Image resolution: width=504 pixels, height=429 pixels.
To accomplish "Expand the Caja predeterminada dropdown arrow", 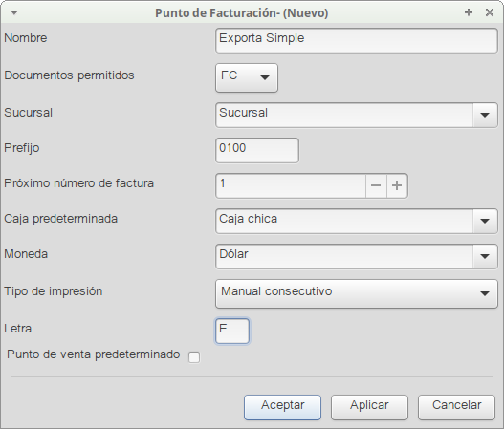I will (485, 221).
